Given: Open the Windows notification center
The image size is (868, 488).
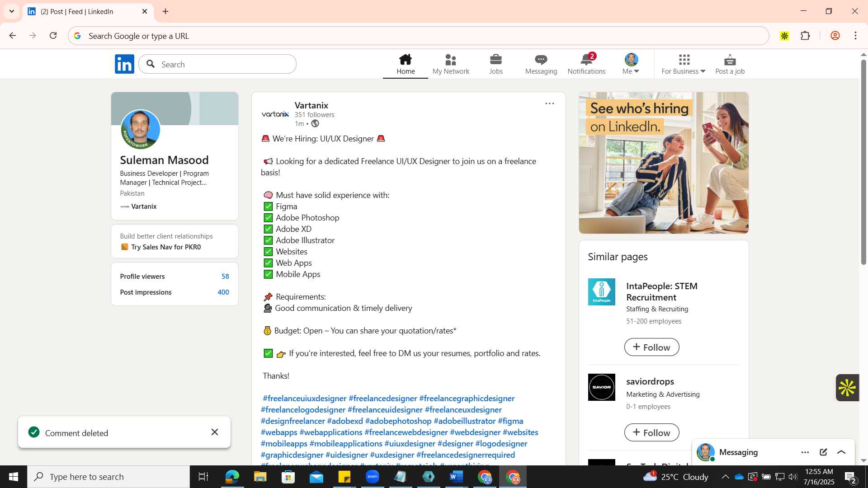Looking at the screenshot, I should click(851, 477).
